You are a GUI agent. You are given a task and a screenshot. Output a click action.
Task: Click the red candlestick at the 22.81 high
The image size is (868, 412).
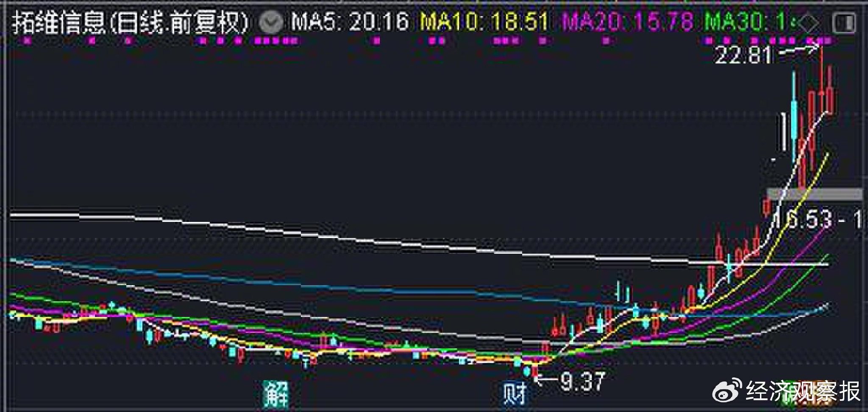(x=822, y=85)
